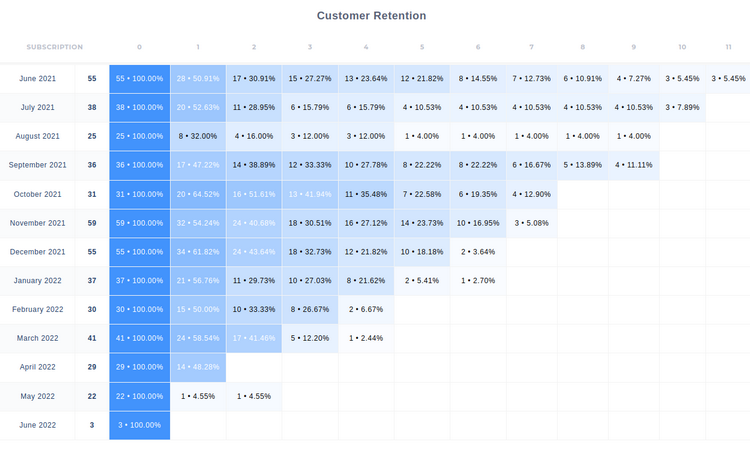750x450 pixels.
Task: Click cell '25 • 100.00%'
Action: (x=140, y=136)
